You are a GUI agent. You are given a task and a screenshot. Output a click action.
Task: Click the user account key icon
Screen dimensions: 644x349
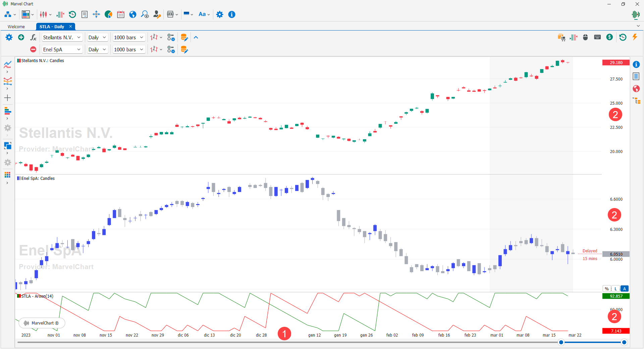tap(157, 14)
